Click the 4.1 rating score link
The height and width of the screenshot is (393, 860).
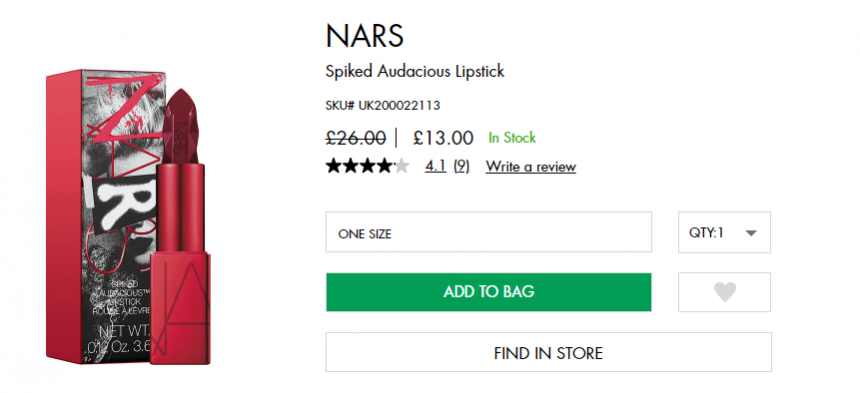pyautogui.click(x=435, y=167)
